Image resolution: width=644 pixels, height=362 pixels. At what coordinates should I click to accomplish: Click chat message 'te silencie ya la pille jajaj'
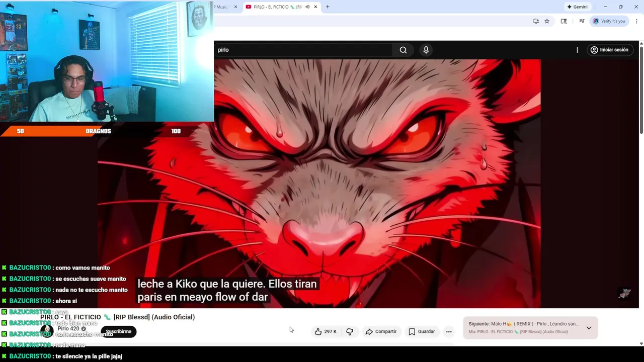(89, 356)
